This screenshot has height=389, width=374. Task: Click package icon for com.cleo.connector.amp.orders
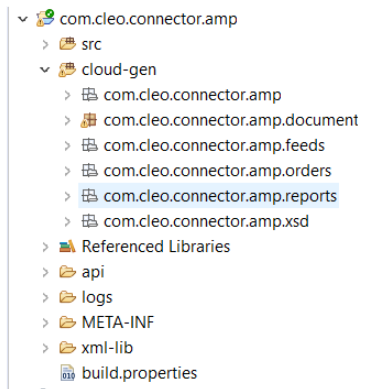tap(90, 171)
